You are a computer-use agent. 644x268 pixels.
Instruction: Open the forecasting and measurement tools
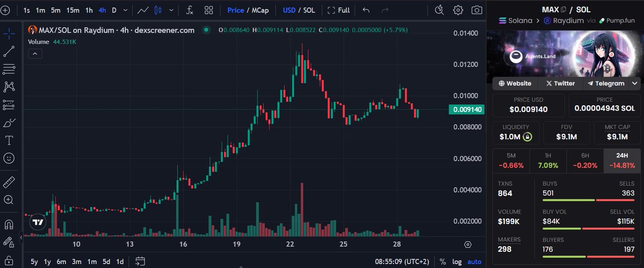click(9, 104)
